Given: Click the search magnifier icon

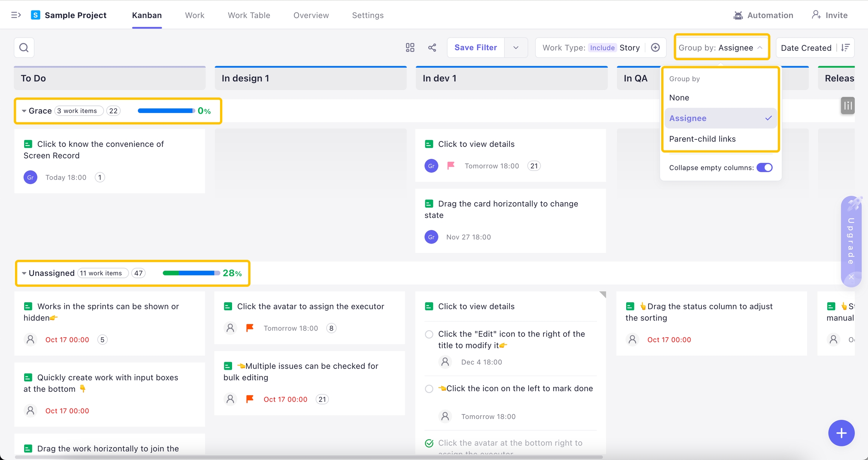Looking at the screenshot, I should (x=24, y=48).
